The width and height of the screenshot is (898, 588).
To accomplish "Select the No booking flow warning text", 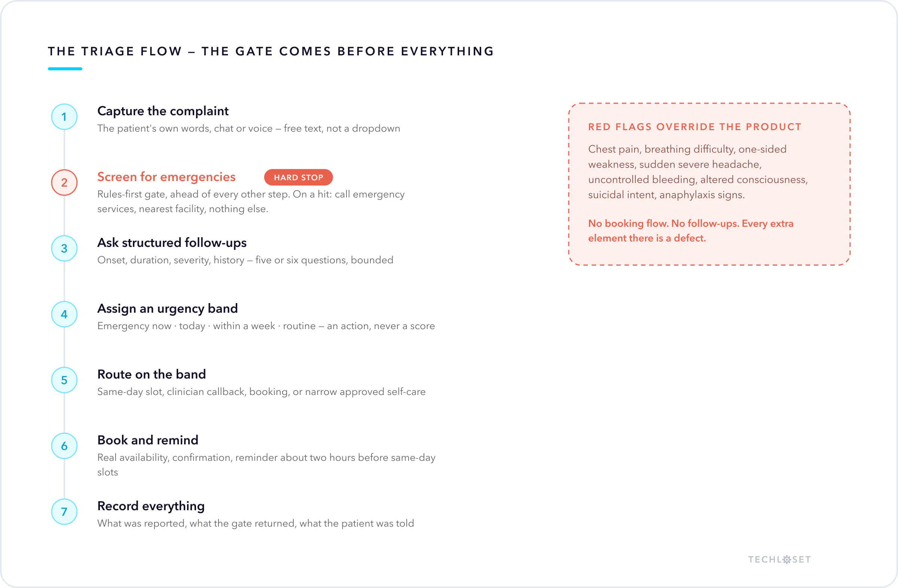I will (x=691, y=231).
